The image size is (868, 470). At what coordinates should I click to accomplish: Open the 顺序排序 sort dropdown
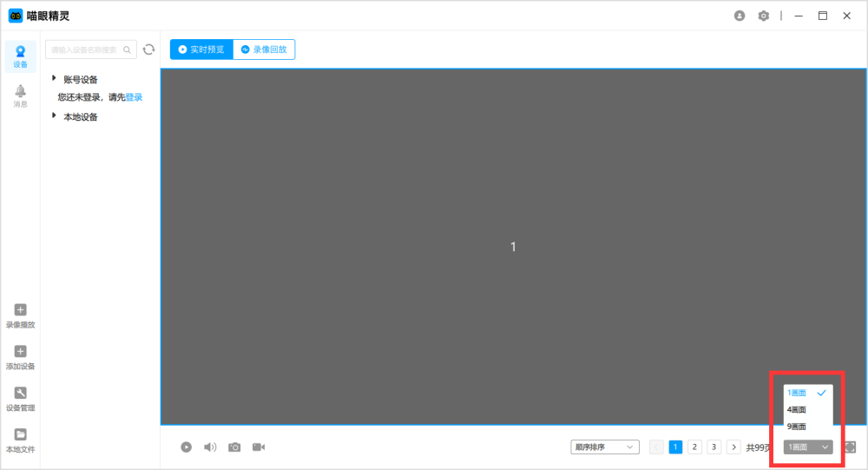[604, 447]
